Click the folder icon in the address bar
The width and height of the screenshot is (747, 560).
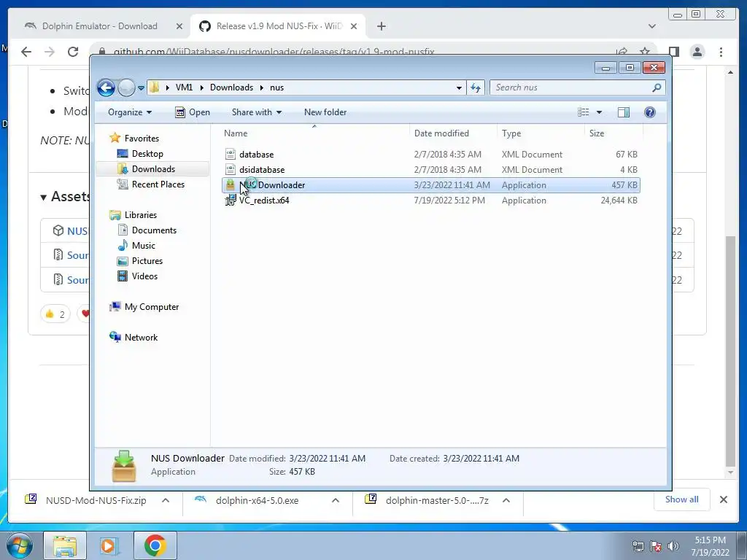pyautogui.click(x=154, y=87)
